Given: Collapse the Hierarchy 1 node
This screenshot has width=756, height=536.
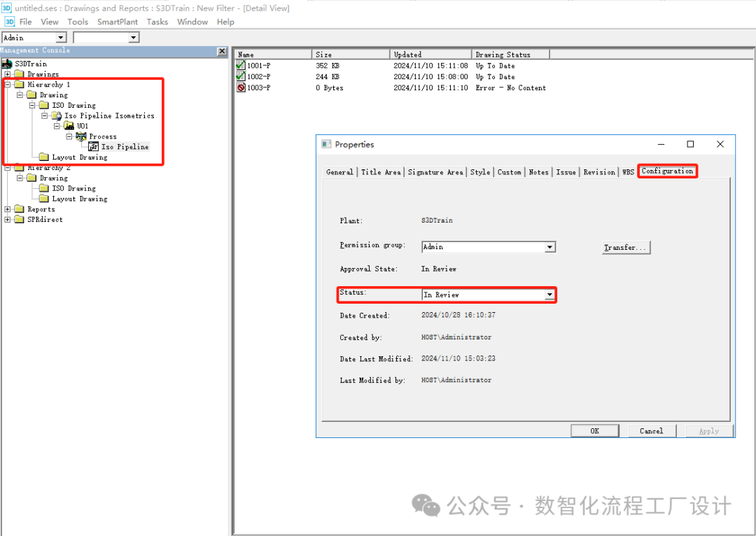Looking at the screenshot, I should 7,85.
